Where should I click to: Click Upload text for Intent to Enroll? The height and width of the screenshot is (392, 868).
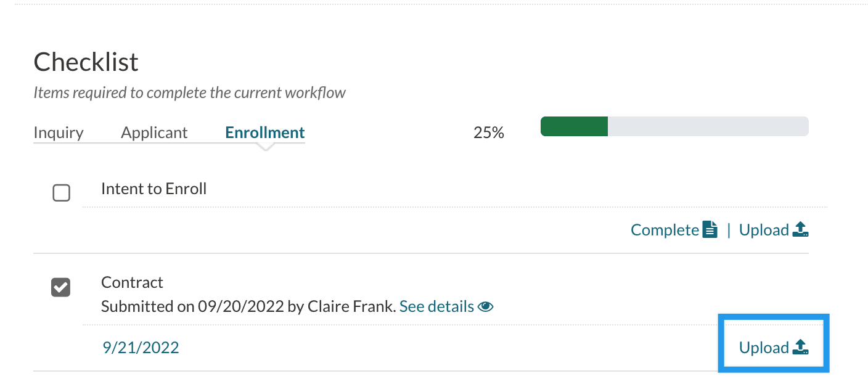764,231
